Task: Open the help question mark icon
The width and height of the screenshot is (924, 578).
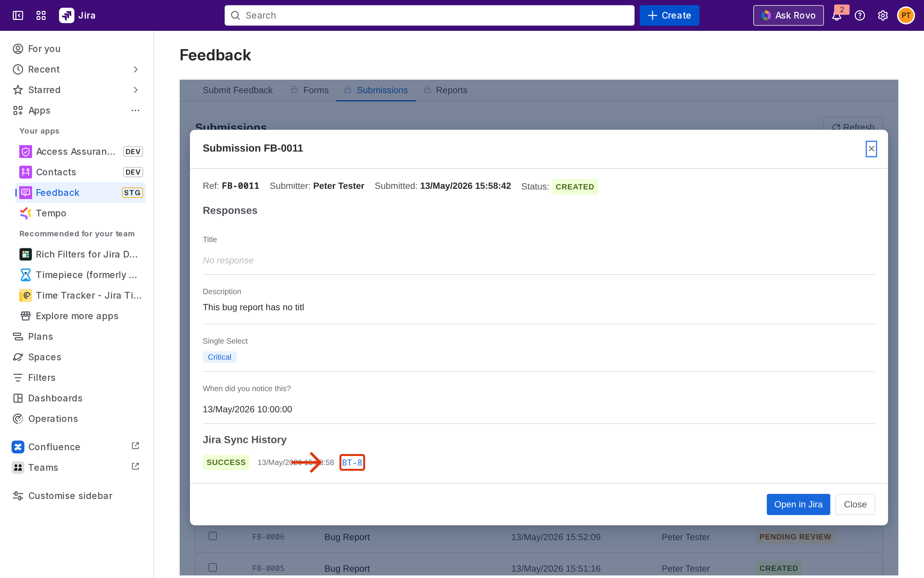Action: pyautogui.click(x=860, y=15)
